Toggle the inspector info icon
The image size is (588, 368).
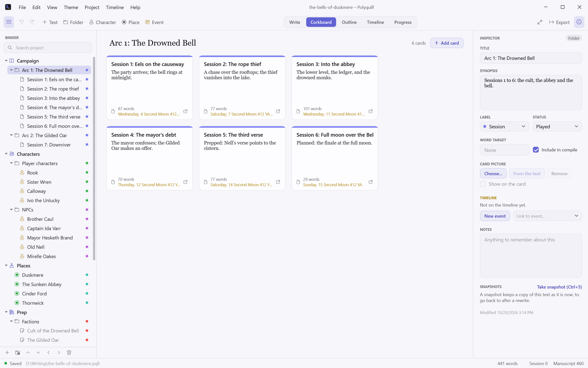pyautogui.click(x=579, y=22)
